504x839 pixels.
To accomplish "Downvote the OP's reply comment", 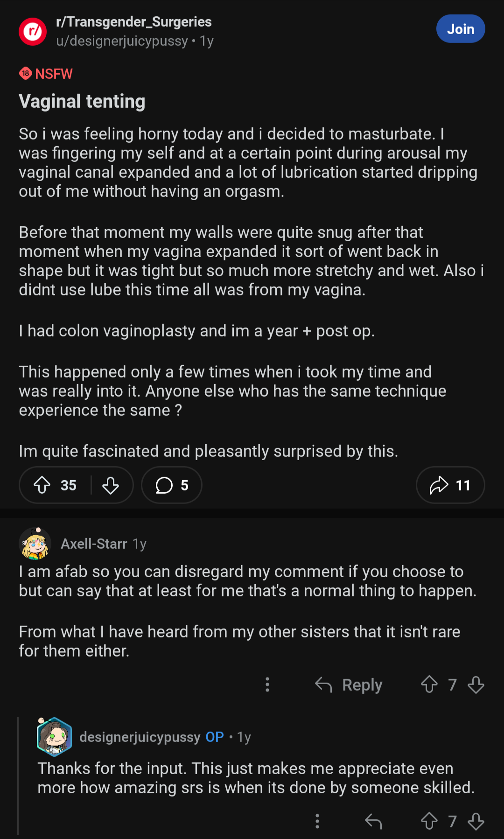I will (476, 821).
